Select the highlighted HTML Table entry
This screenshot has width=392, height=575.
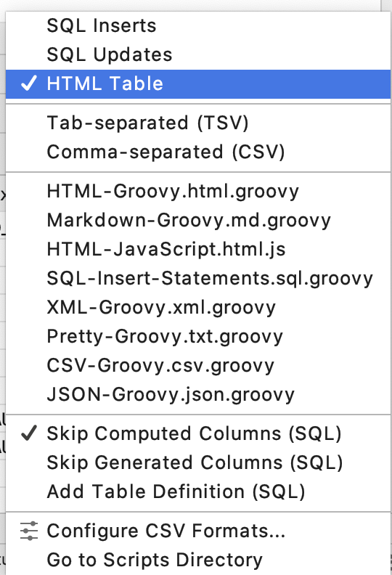[x=198, y=84]
